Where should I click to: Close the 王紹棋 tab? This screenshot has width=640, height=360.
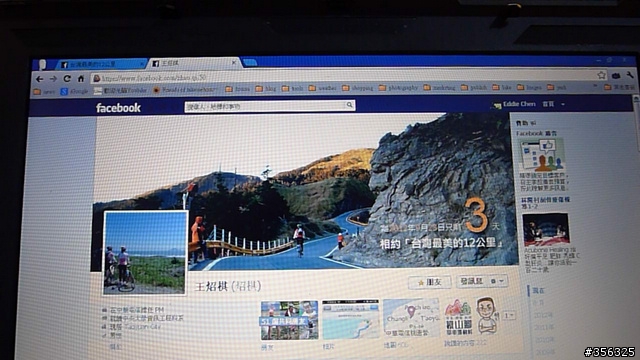tap(233, 63)
